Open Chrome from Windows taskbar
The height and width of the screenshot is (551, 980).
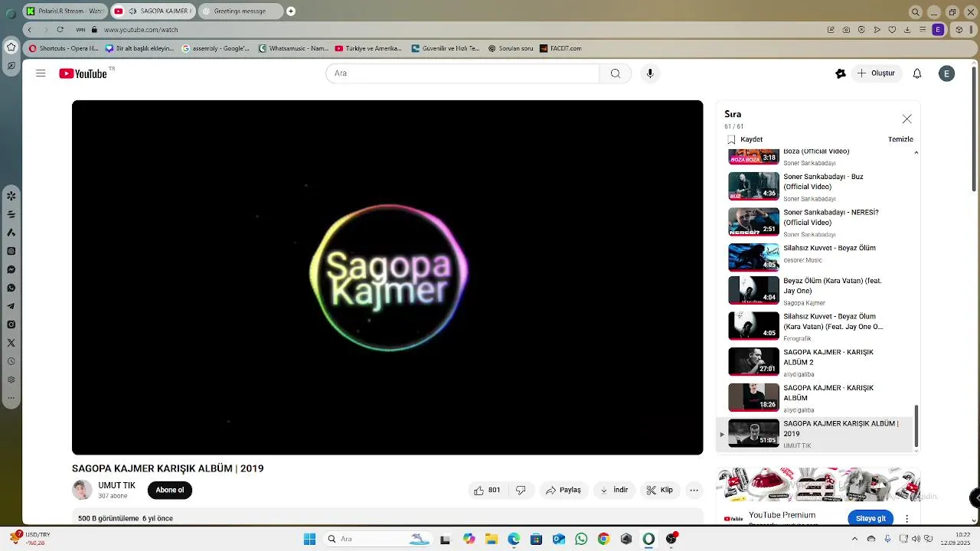coord(603,539)
